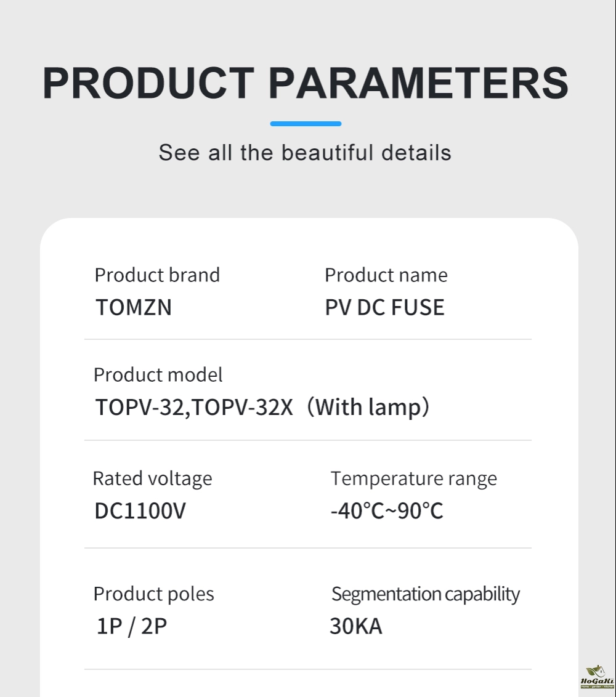Click the HoGaKi logo watermark
The image size is (616, 697).
(x=597, y=677)
